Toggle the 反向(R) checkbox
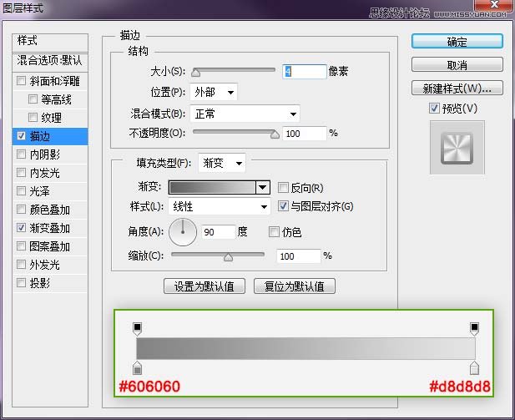 coord(283,188)
